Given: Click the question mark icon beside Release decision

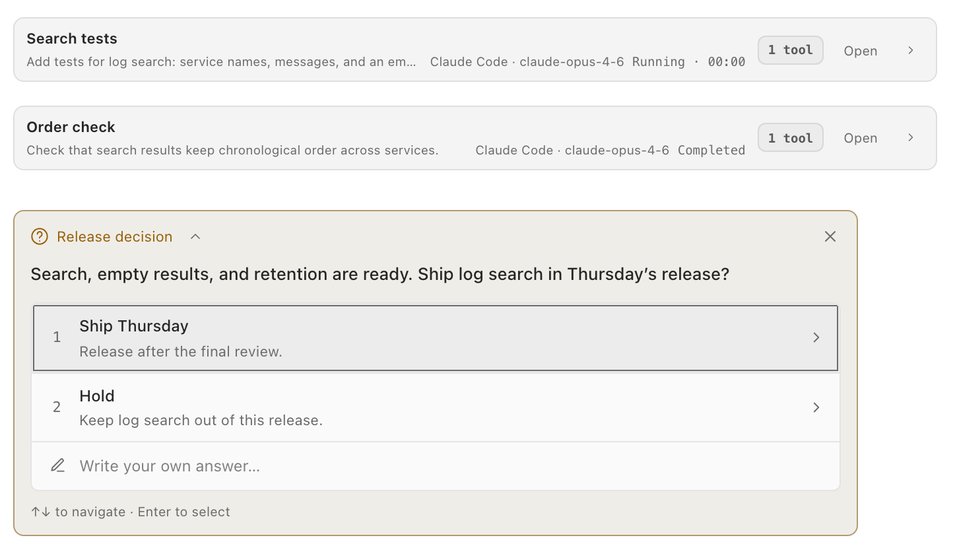Looking at the screenshot, I should tap(39, 236).
